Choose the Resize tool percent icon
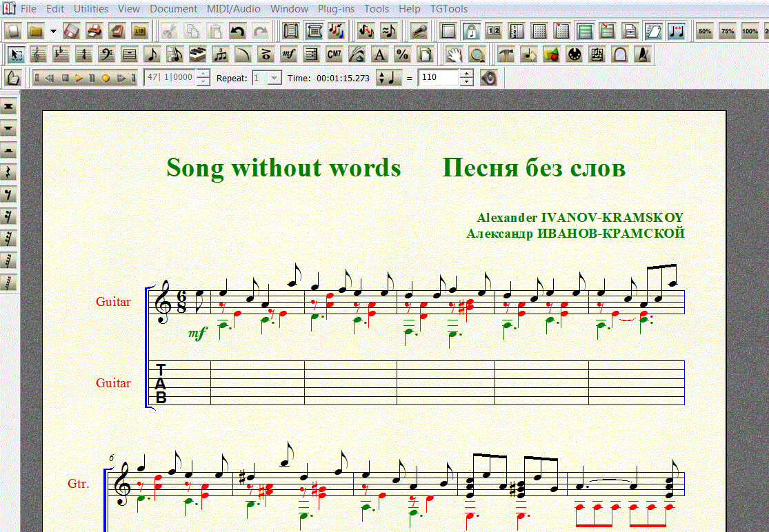This screenshot has height=532, width=769. click(403, 54)
